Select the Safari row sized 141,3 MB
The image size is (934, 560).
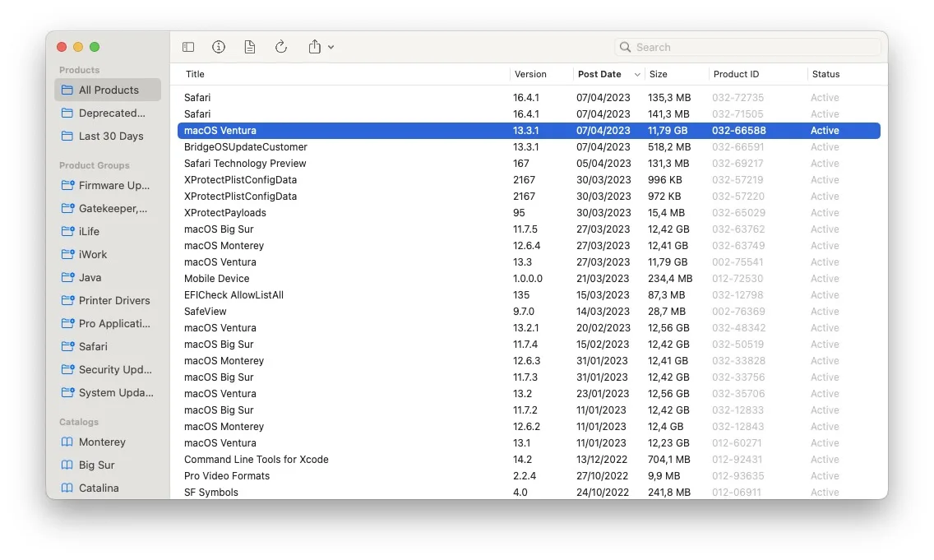tap(529, 113)
